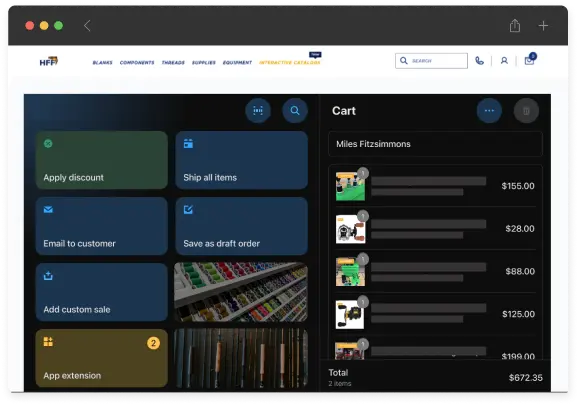Click the phone contact icon
Image resolution: width=579 pixels, height=406 pixels.
(x=479, y=61)
